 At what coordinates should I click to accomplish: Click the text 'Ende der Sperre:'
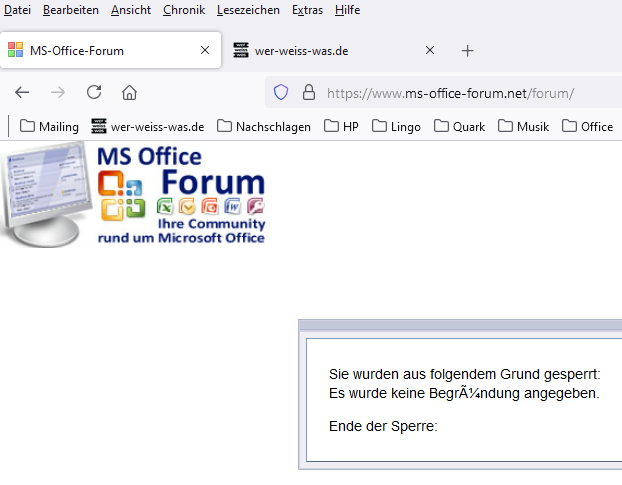383,426
